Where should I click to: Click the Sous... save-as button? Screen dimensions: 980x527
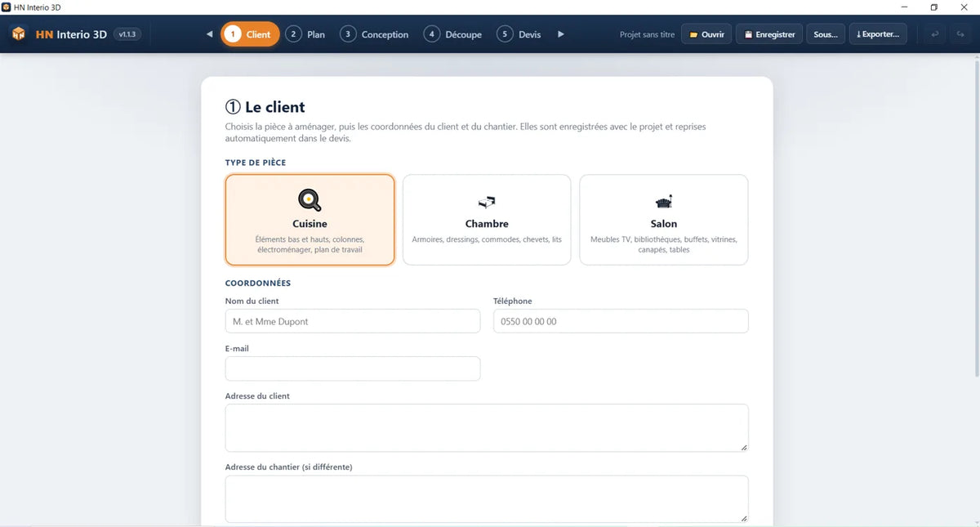coord(826,34)
